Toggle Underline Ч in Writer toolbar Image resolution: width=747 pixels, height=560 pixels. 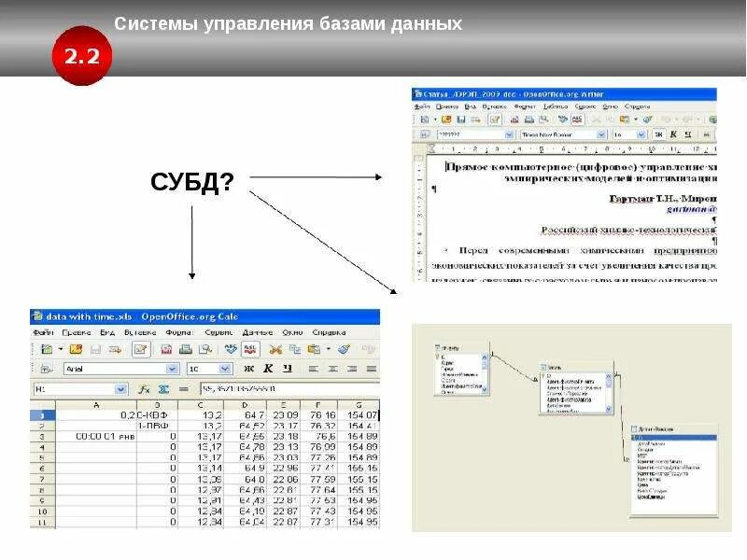pyautogui.click(x=688, y=134)
